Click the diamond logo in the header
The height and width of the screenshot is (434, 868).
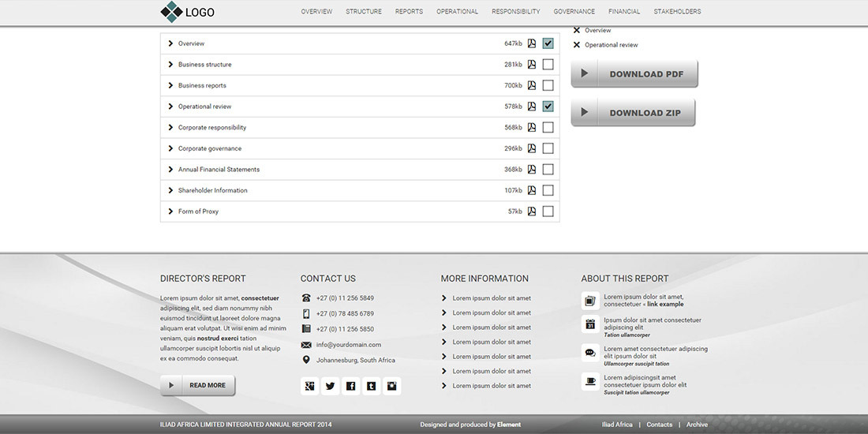(x=171, y=12)
